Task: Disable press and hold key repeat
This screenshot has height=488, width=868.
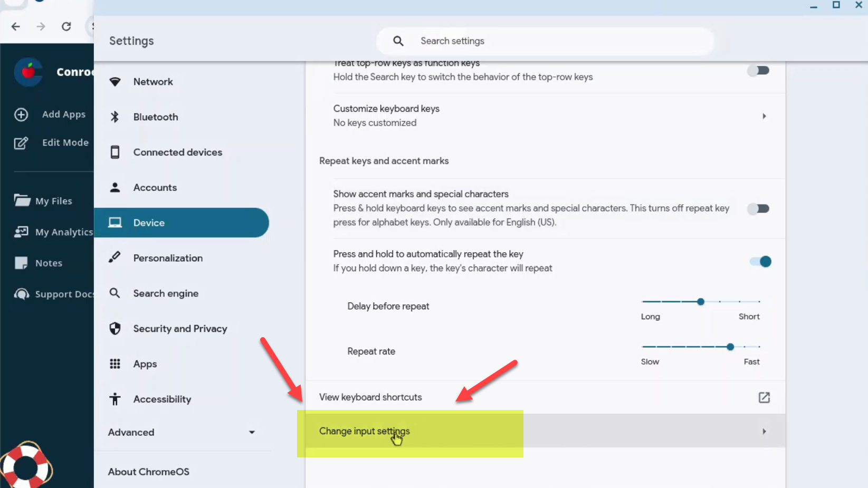Action: click(x=760, y=262)
